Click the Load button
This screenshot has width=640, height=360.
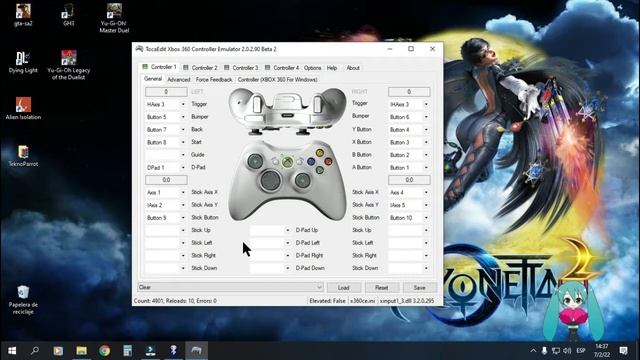point(344,288)
